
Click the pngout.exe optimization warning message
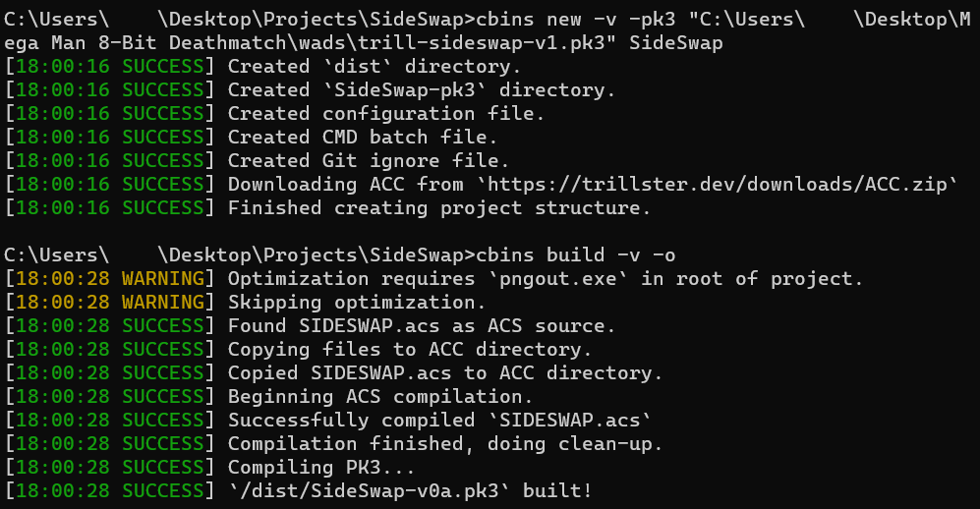[x=546, y=279]
